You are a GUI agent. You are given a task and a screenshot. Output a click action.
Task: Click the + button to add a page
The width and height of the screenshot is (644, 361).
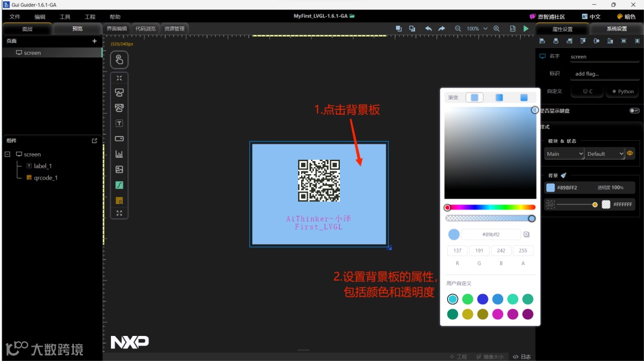(94, 41)
